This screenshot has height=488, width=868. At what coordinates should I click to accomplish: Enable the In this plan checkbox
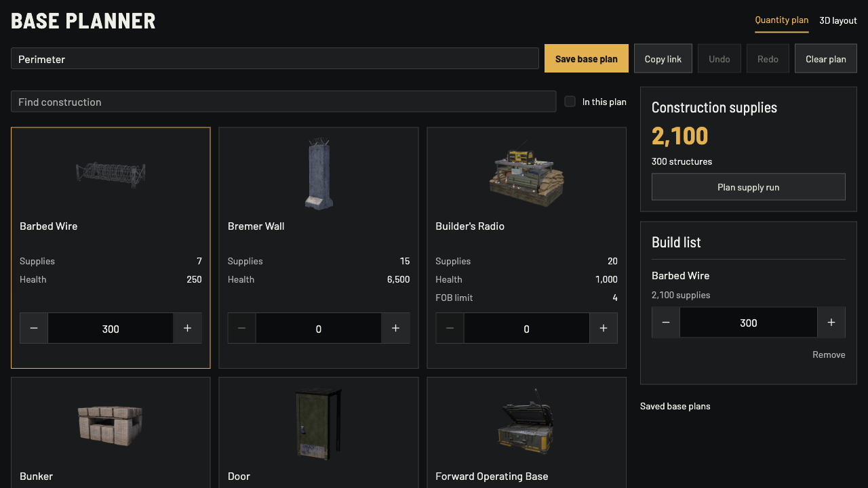coord(570,102)
